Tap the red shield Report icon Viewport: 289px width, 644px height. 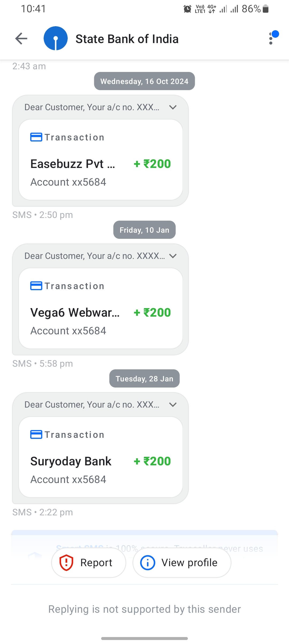point(66,563)
